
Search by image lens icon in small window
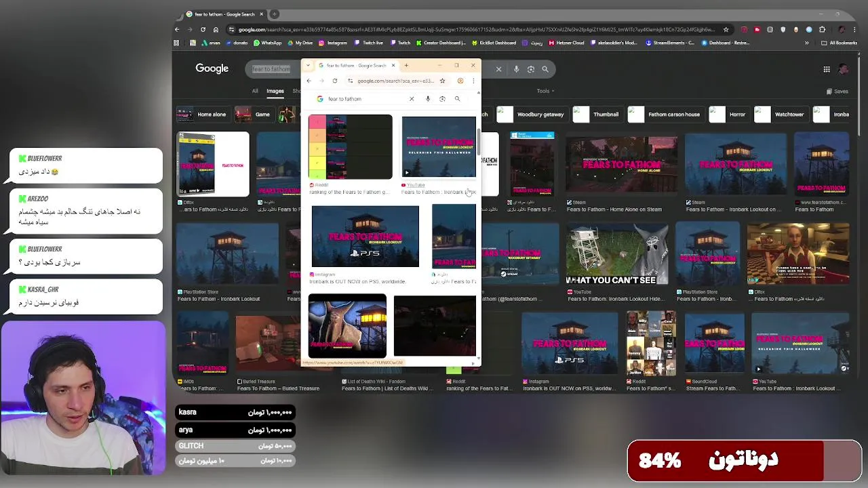pyautogui.click(x=442, y=99)
